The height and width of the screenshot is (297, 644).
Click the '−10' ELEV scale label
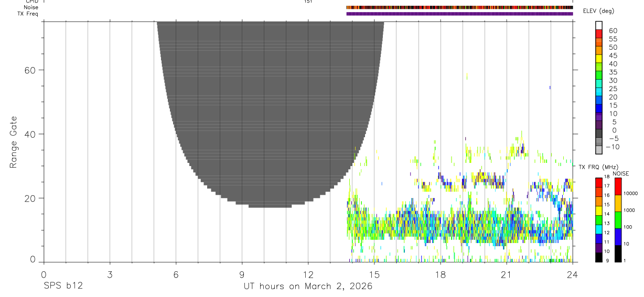(612, 147)
